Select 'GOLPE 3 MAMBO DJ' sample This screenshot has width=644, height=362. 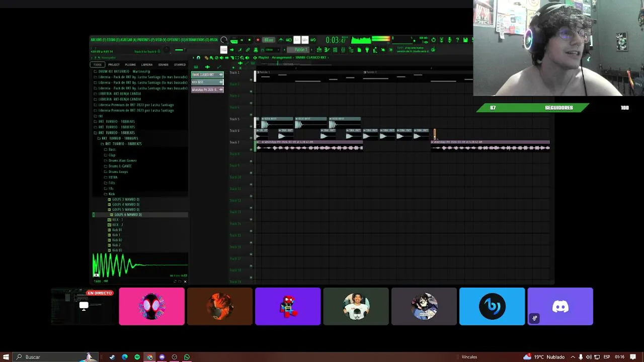(x=126, y=200)
